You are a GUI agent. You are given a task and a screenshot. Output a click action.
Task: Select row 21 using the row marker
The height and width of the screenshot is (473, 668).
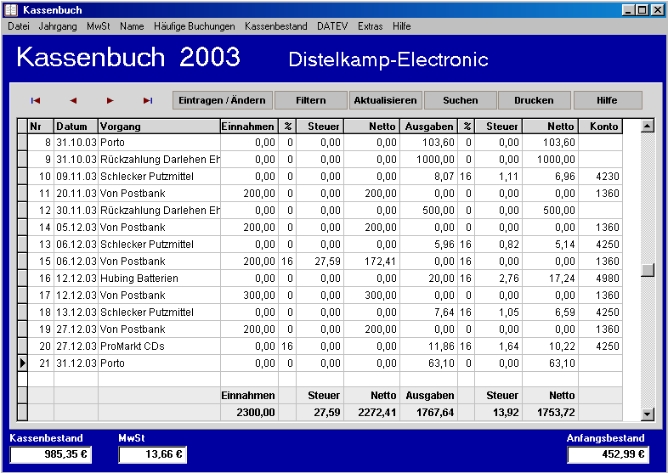(x=22, y=362)
